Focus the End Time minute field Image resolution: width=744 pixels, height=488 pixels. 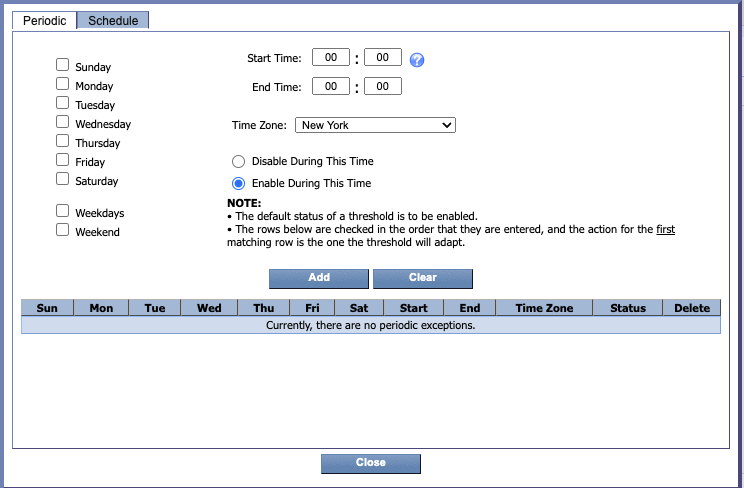[x=382, y=86]
